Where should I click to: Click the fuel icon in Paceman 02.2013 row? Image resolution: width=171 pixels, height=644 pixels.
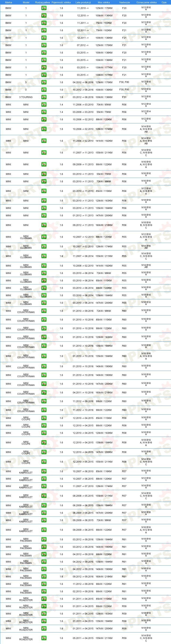tap(44, 591)
